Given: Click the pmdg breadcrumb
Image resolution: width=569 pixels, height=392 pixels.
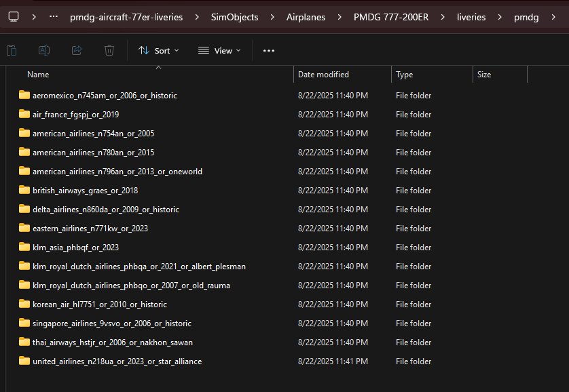Looking at the screenshot, I should 526,18.
